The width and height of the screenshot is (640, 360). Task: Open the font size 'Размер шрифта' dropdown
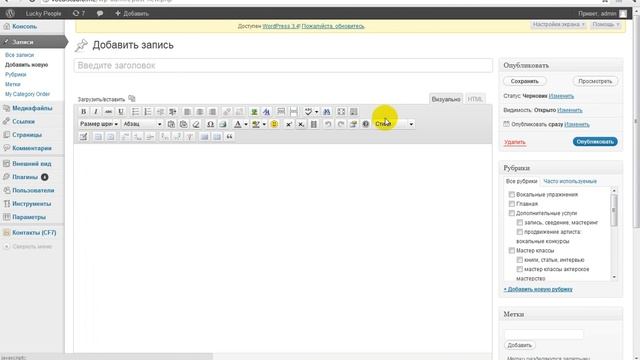pyautogui.click(x=98, y=124)
